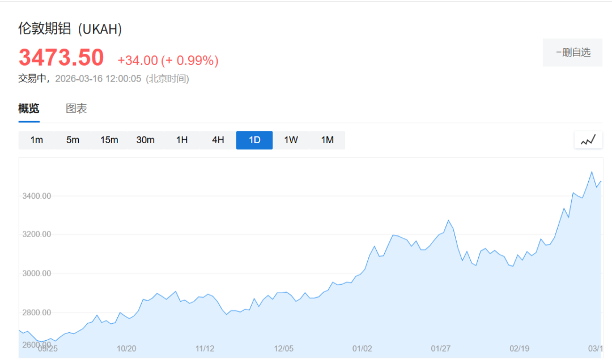The height and width of the screenshot is (364, 612).
Task: Select the monthly 1M interval
Action: coord(327,140)
